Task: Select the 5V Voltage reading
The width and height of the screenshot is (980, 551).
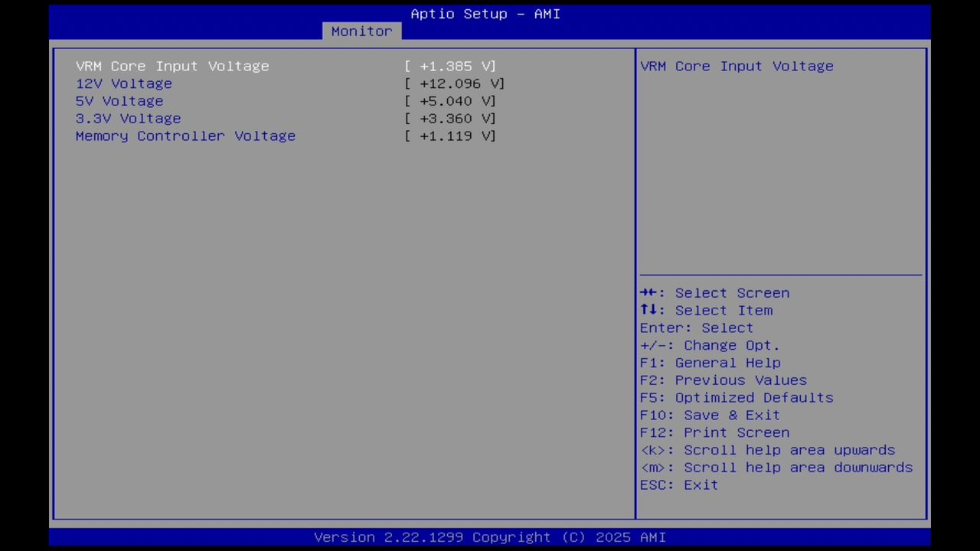Action: coord(119,101)
